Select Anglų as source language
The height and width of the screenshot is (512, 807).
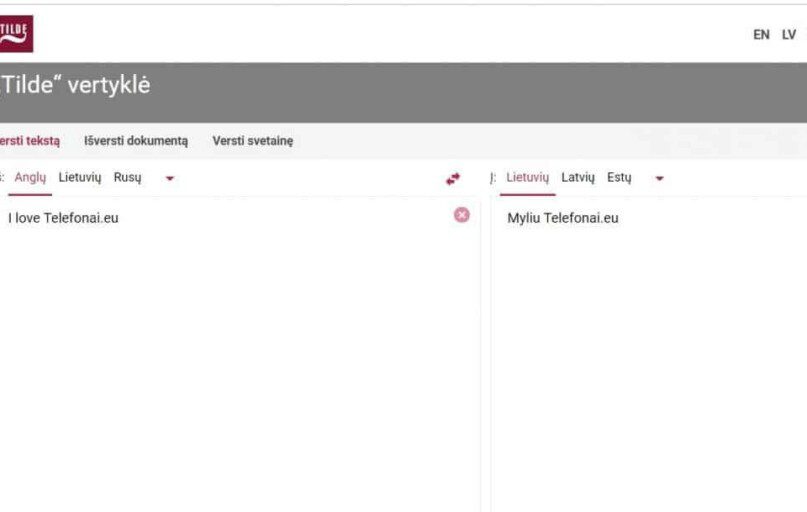click(30, 178)
